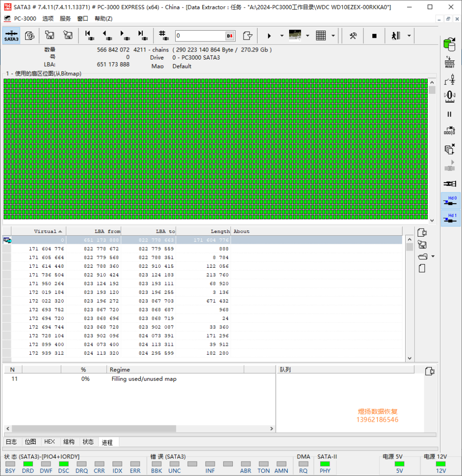Click the LBA number input field
Image resolution: width=462 pixels, height=476 pixels.
200,36
